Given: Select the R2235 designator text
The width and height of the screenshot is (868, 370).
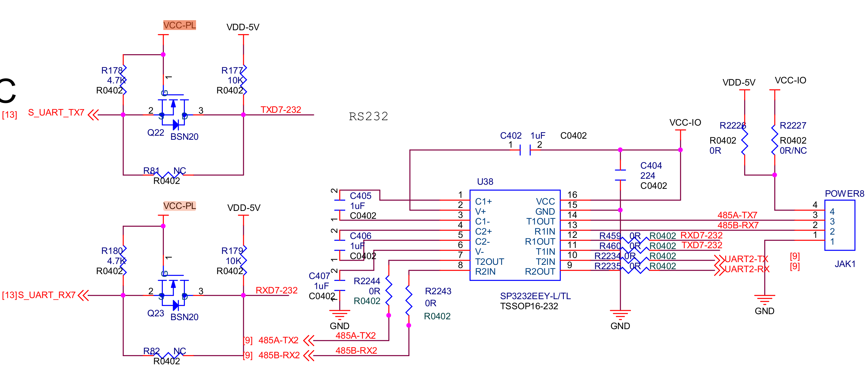Looking at the screenshot, I should pyautogui.click(x=607, y=266).
